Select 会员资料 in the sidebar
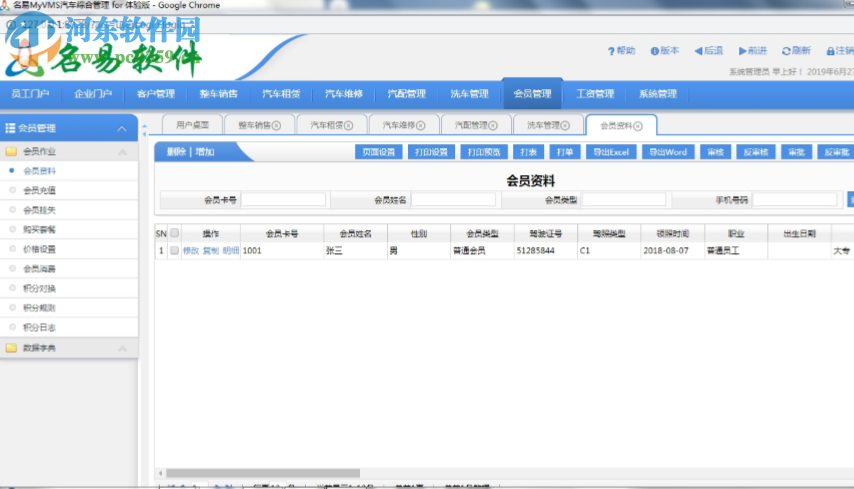Screen dimensions: 854x489 tap(39, 171)
